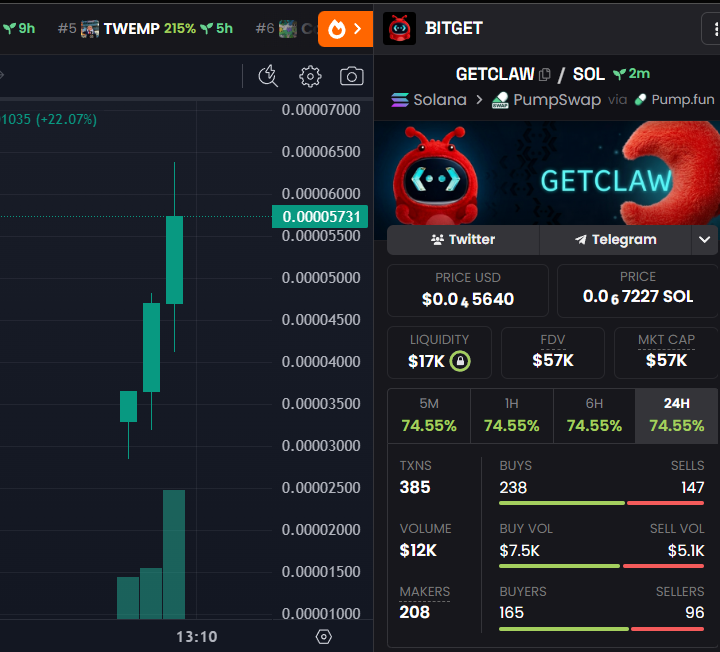Click the BUYS count 238

[513, 487]
